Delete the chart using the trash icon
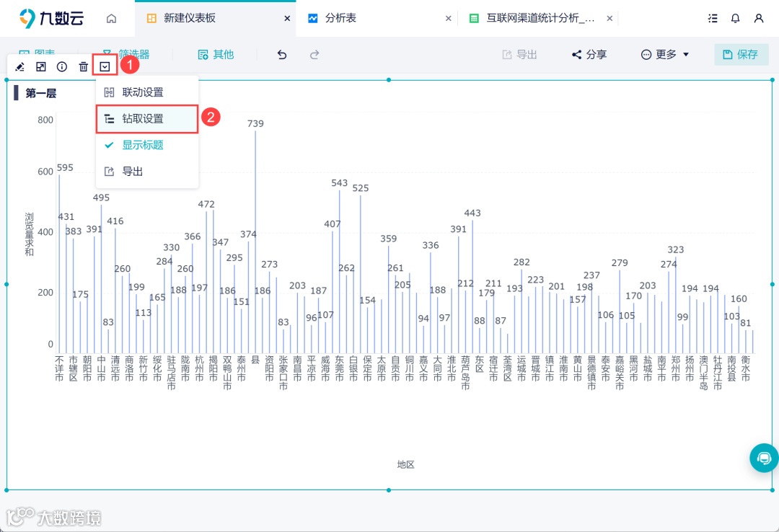 pos(84,66)
